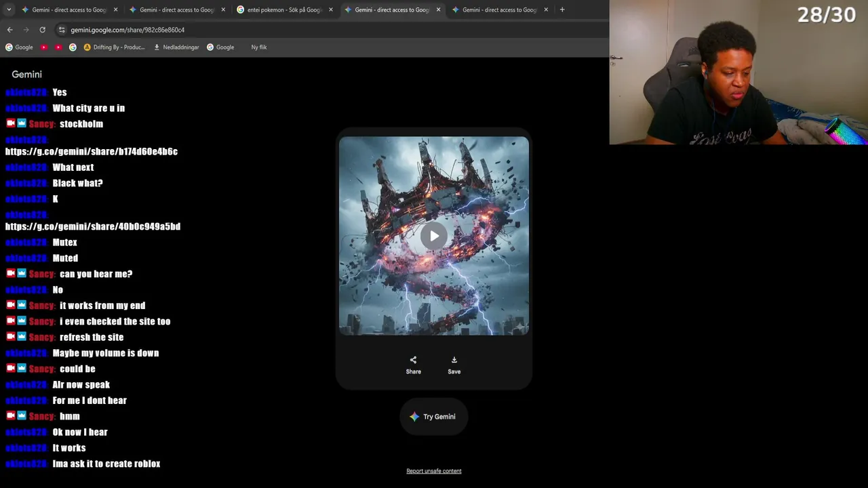Click the message 'Ima ask it to create roblox'
This screenshot has height=488, width=868.
(x=106, y=464)
